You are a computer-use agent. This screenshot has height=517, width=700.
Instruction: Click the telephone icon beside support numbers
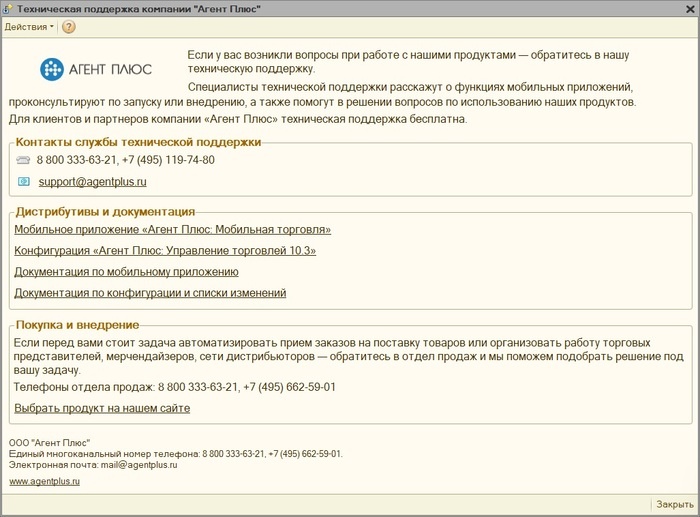23,160
